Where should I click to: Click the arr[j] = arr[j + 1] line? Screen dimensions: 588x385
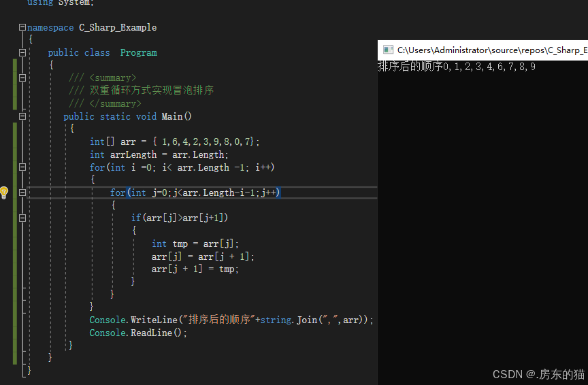pyautogui.click(x=203, y=256)
